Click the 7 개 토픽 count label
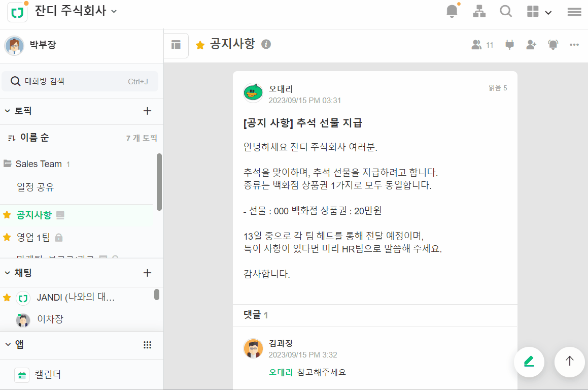588x390 pixels. coord(142,138)
